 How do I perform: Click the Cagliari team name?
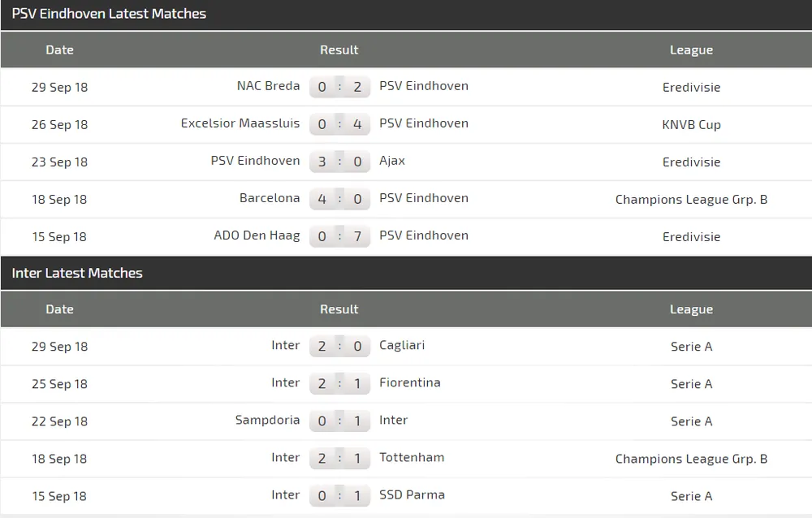click(x=402, y=345)
